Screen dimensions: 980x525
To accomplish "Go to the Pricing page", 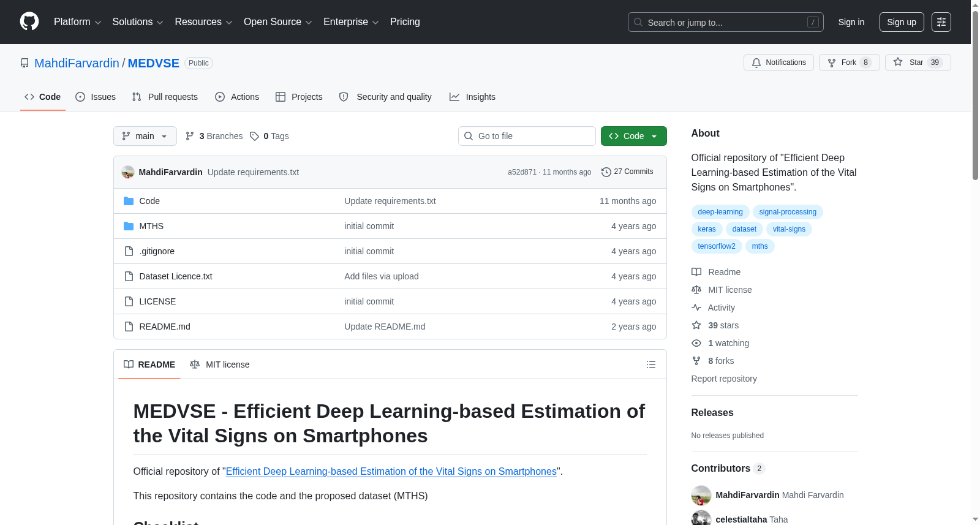I will (x=405, y=22).
